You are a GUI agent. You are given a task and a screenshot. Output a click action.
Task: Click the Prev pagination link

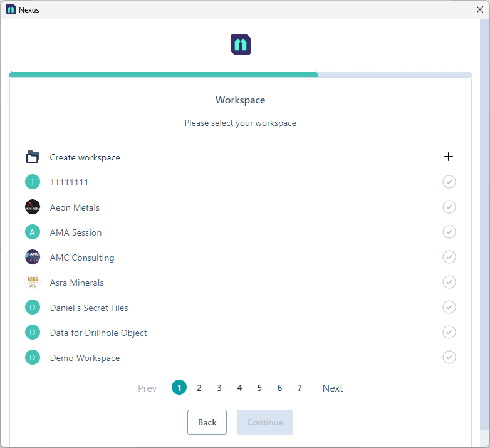[147, 388]
